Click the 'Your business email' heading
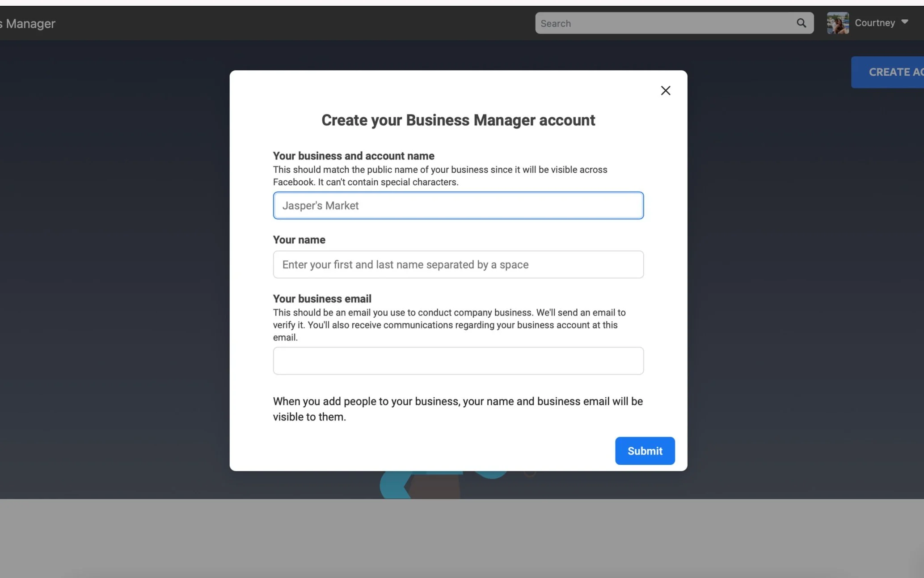 coord(322,298)
